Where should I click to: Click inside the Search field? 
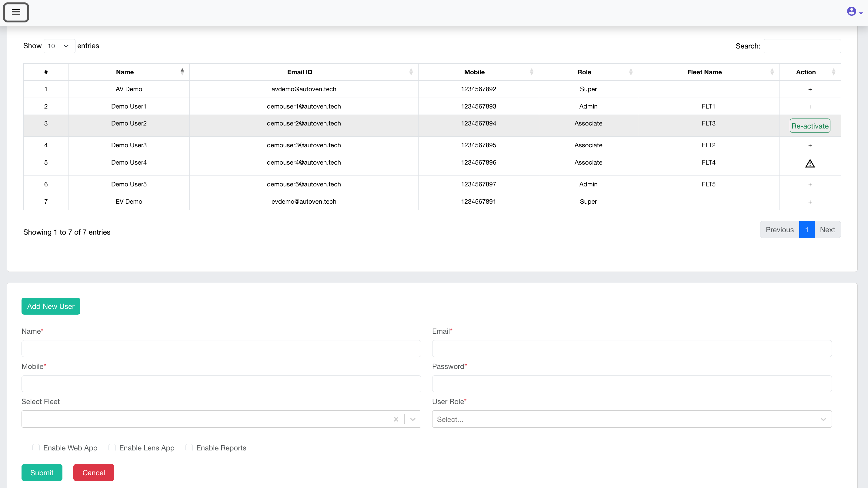click(802, 46)
